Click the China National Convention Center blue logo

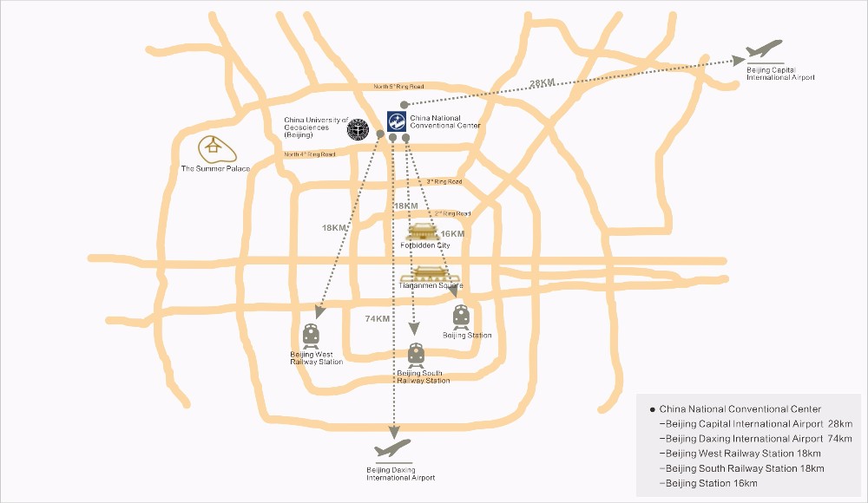397,121
